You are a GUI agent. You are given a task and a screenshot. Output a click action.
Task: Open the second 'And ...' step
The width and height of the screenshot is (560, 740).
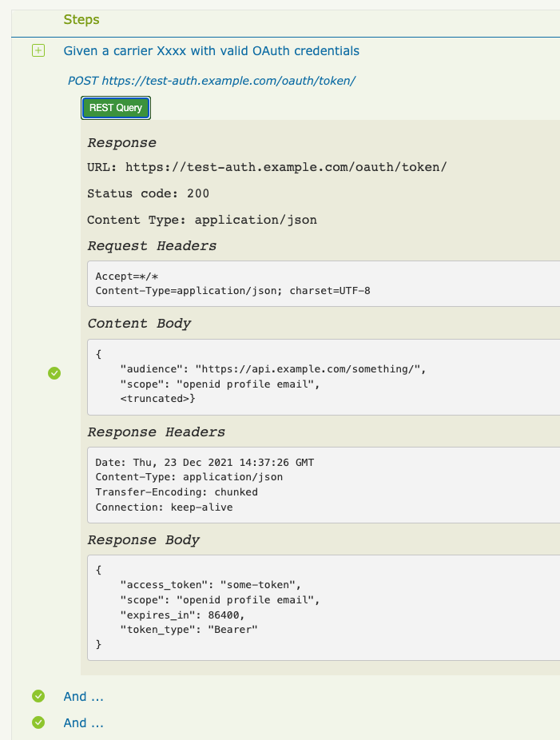[83, 722]
